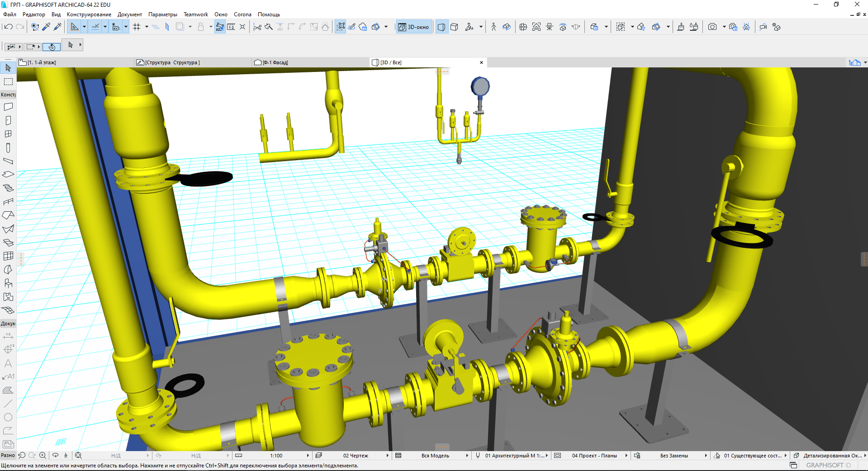Click the scissors trim tool icon
The image size is (868, 471).
pos(257,27)
